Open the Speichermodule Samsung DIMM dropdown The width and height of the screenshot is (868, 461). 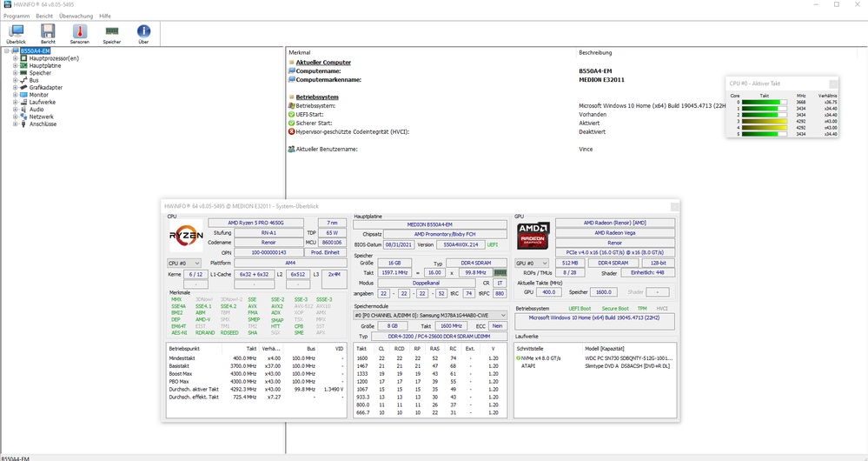430,315
